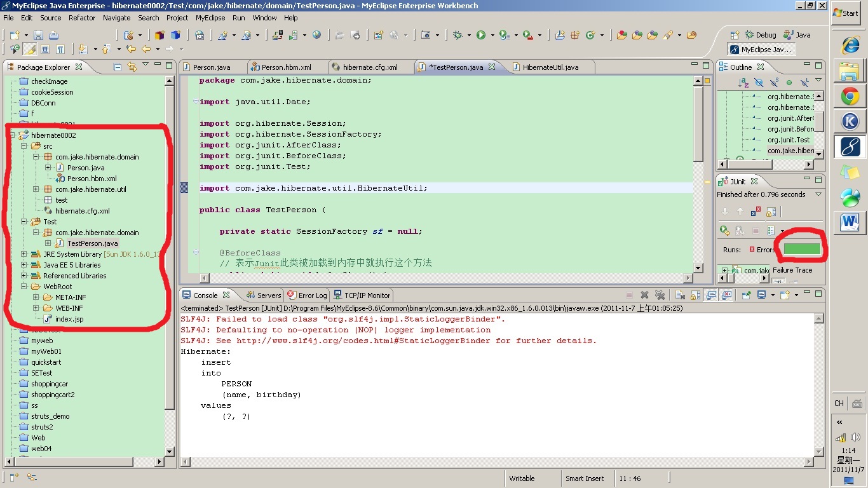Click Remove All Terminated Launches in Console
The height and width of the screenshot is (488, 868).
click(660, 295)
